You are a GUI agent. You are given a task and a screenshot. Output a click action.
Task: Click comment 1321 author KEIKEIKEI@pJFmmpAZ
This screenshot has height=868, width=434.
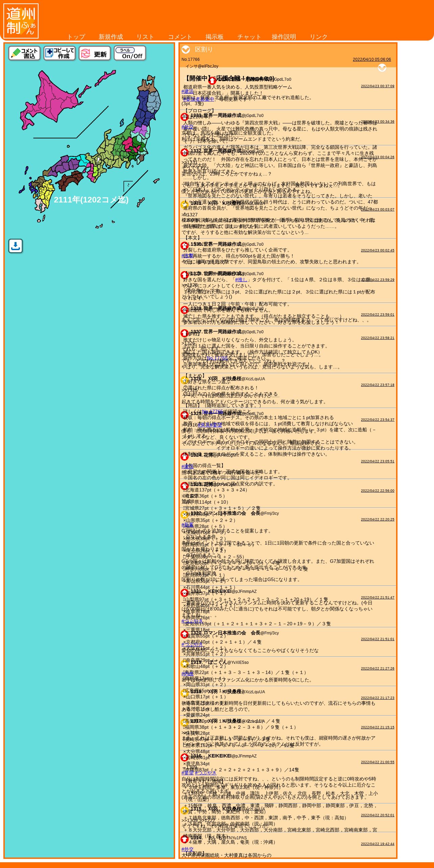(232, 591)
